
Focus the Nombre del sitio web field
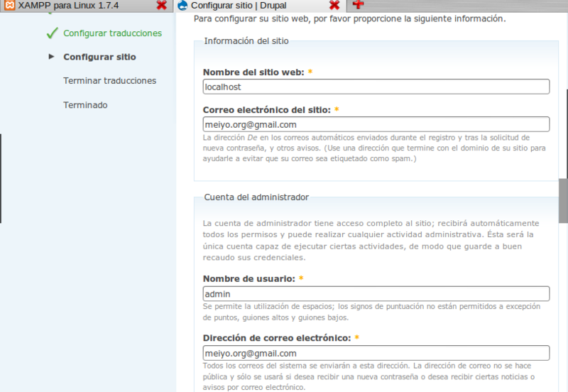(x=376, y=87)
